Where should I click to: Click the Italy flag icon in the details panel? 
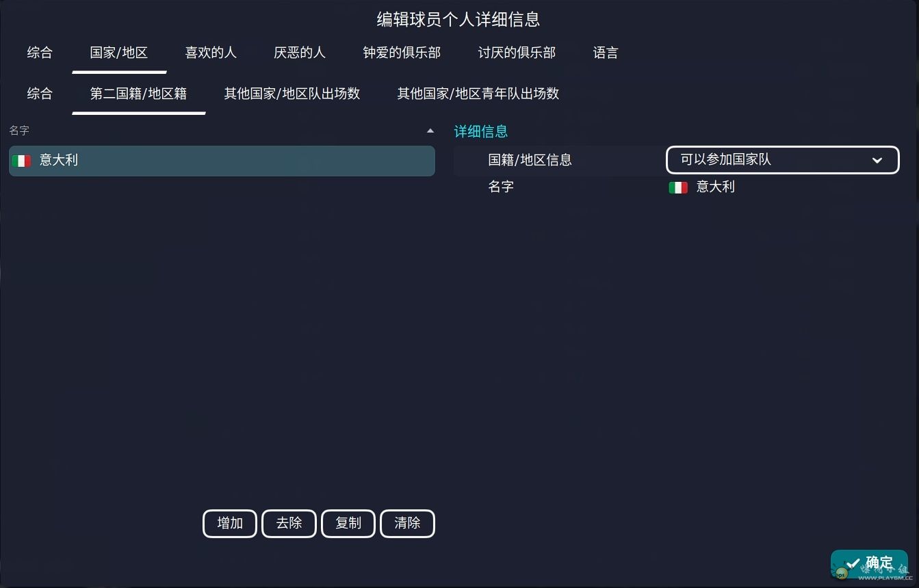point(677,187)
